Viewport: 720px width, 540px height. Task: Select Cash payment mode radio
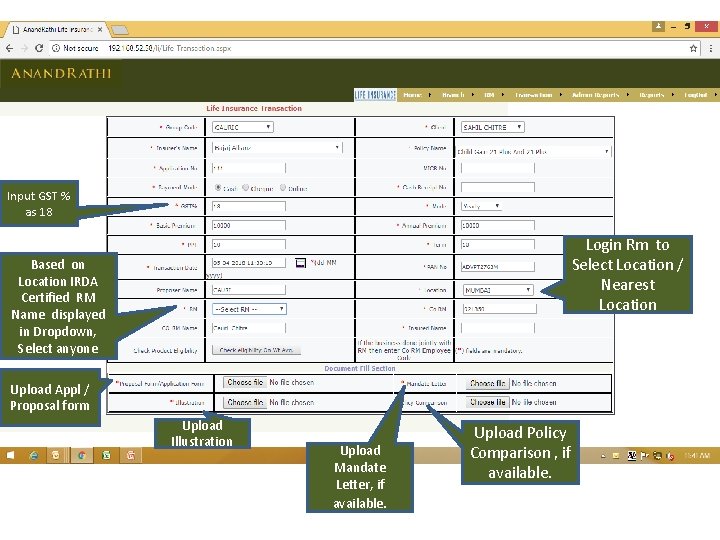[218, 187]
